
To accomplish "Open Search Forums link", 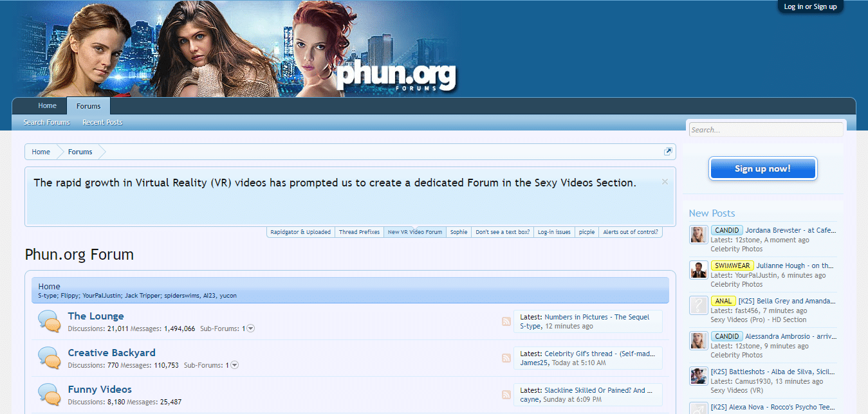I will [46, 122].
